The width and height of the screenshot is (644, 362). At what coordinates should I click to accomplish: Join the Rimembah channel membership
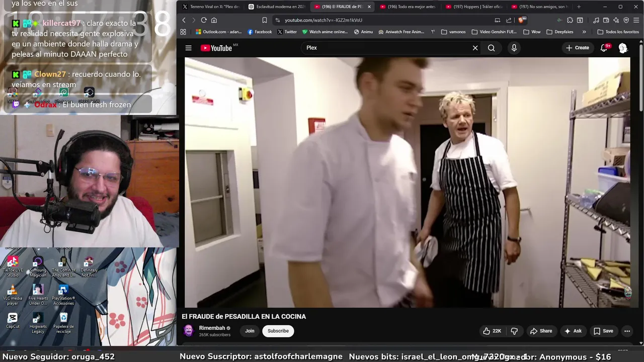pos(250,331)
